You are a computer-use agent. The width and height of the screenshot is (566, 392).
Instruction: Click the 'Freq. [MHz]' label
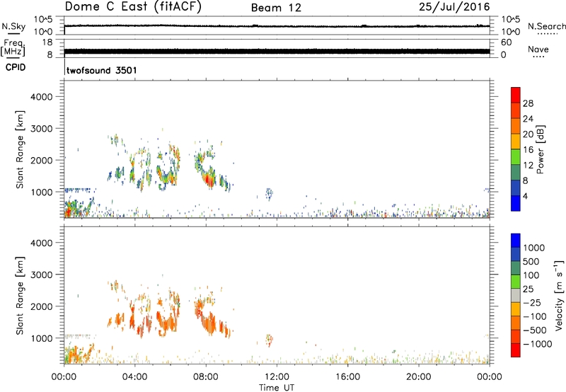tap(13, 48)
